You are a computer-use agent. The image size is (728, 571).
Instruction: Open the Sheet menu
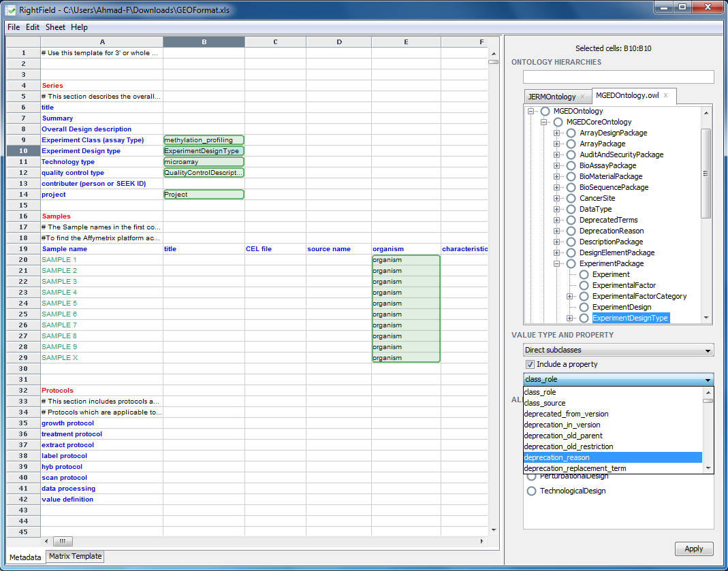(55, 27)
